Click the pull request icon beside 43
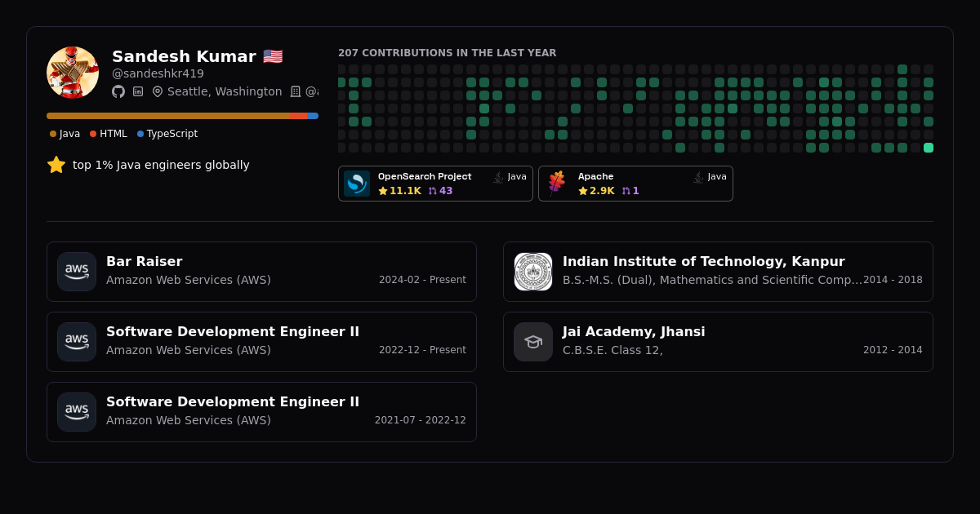 click(433, 191)
